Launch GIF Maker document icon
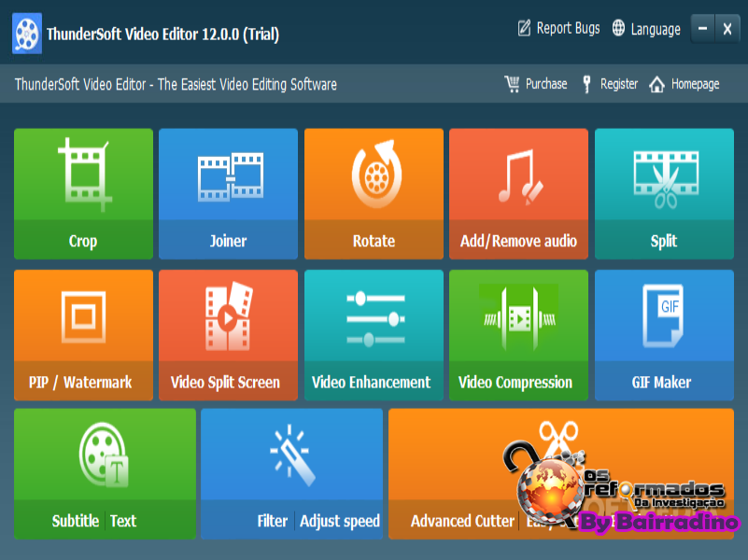748x560 pixels. coord(663,316)
